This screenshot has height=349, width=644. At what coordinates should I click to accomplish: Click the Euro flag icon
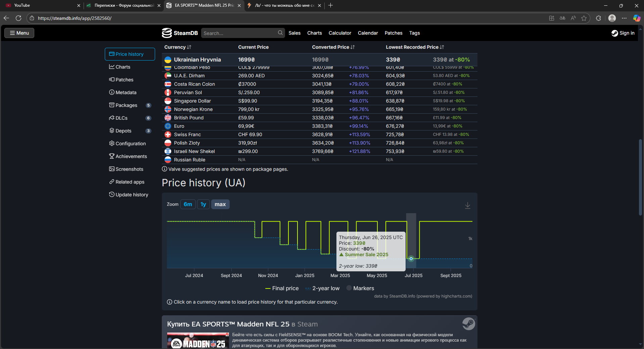coord(168,126)
